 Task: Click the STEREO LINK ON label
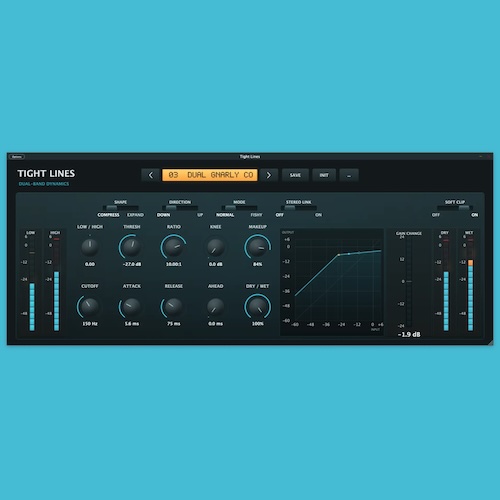click(x=318, y=215)
